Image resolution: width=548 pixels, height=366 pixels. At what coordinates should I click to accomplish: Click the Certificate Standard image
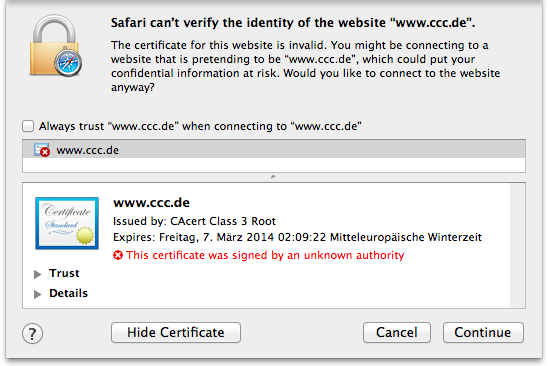click(67, 223)
